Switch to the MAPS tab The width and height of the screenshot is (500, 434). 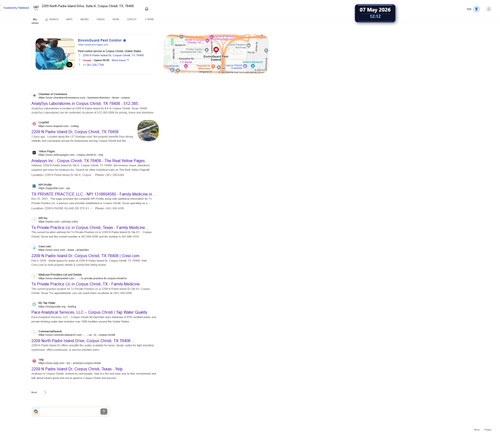[x=69, y=19]
